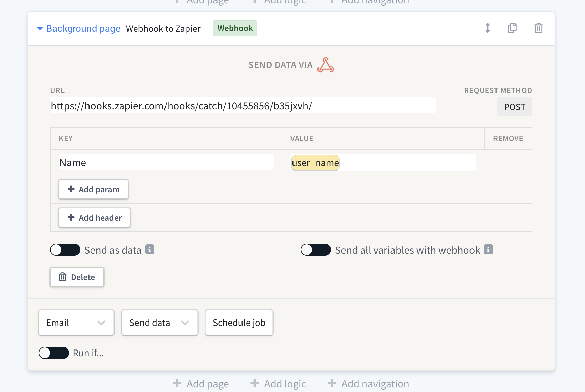Click bottom Add navigation link
This screenshot has height=392, width=585.
point(368,384)
